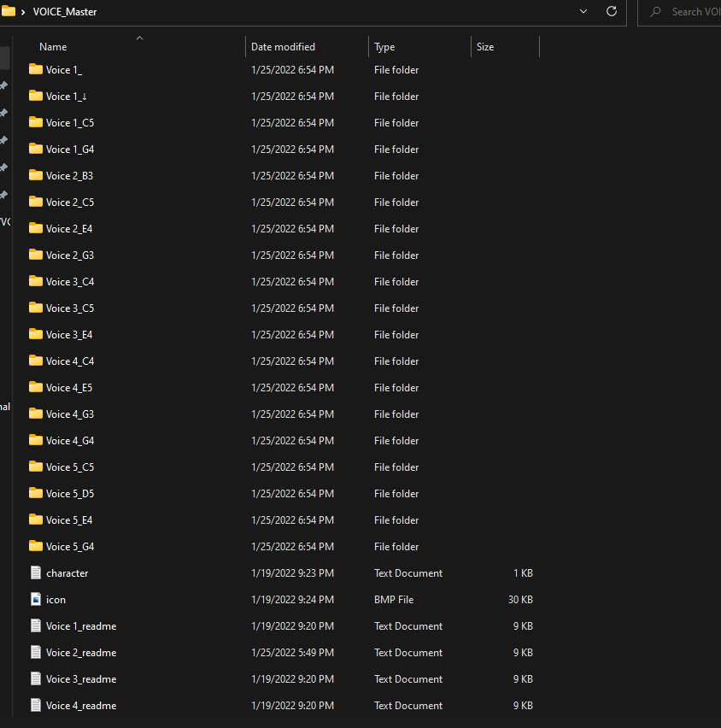721x728 pixels.
Task: Select the file name Voice 4_readme
Action: pos(81,706)
